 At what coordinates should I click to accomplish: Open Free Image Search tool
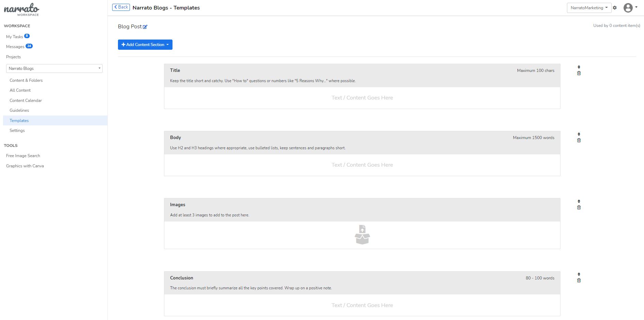coord(23,156)
